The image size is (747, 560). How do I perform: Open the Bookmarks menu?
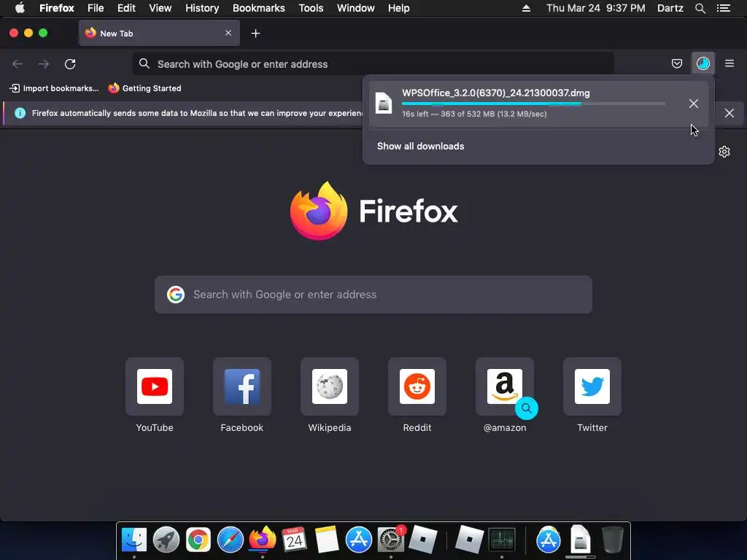[259, 8]
